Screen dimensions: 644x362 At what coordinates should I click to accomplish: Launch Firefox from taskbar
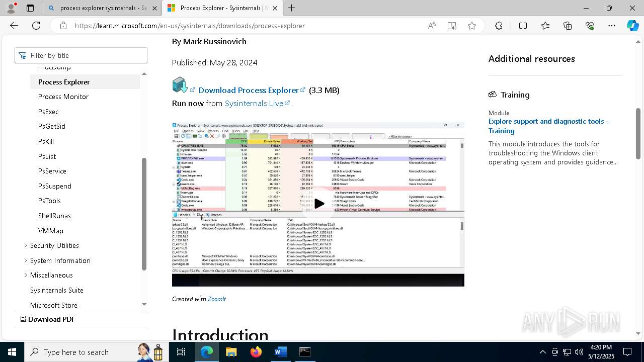[256, 352]
